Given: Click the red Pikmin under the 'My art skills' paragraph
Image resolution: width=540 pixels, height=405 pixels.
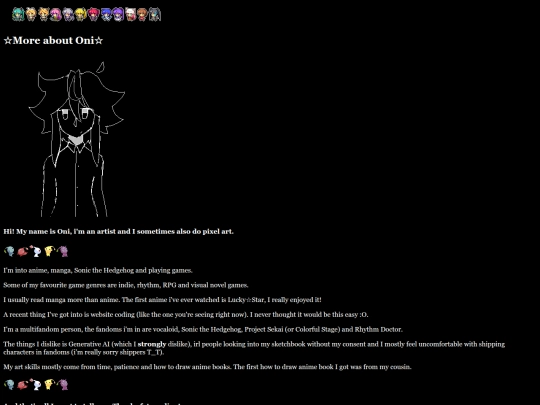Looking at the screenshot, I should coord(22,385).
